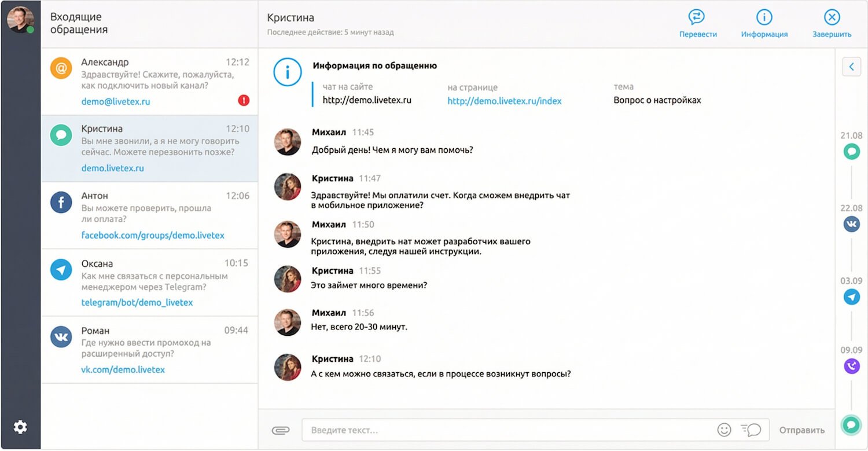Click the 'Входящие обращения' heading

coord(79,23)
